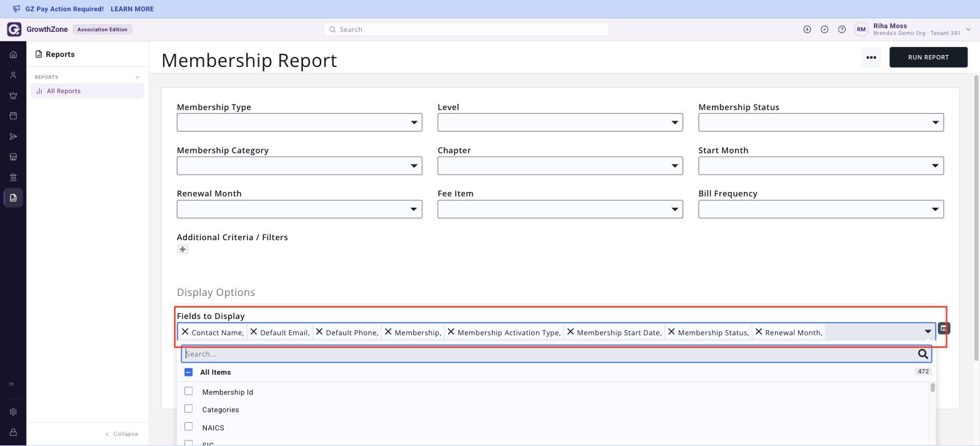Viewport: 980px width, 446px height.
Task: Click RUN REPORT button
Action: point(928,57)
